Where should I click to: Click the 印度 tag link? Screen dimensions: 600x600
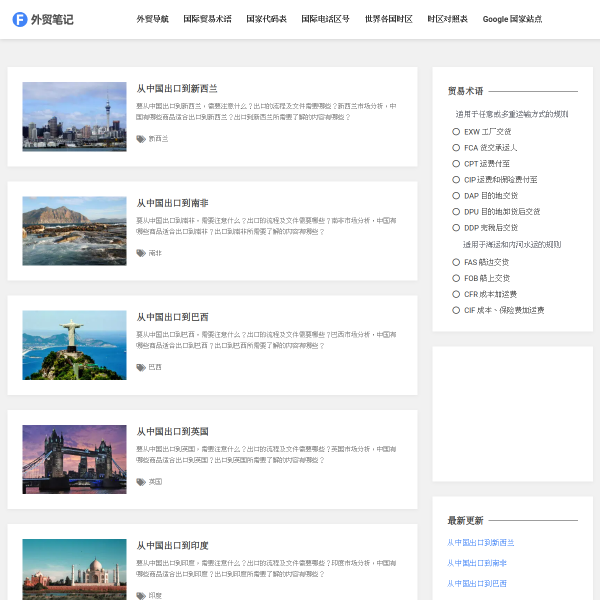155,595
